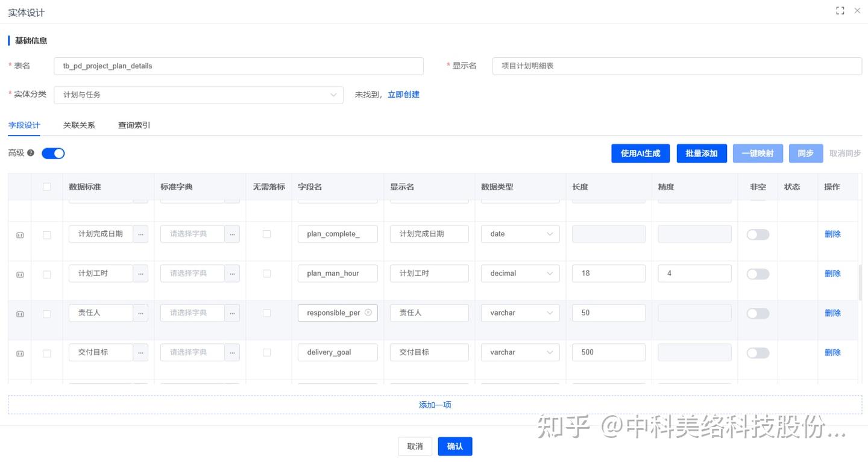This screenshot has height=462, width=868.
Task: Delete the 计划完成日期 row
Action: pos(832,234)
